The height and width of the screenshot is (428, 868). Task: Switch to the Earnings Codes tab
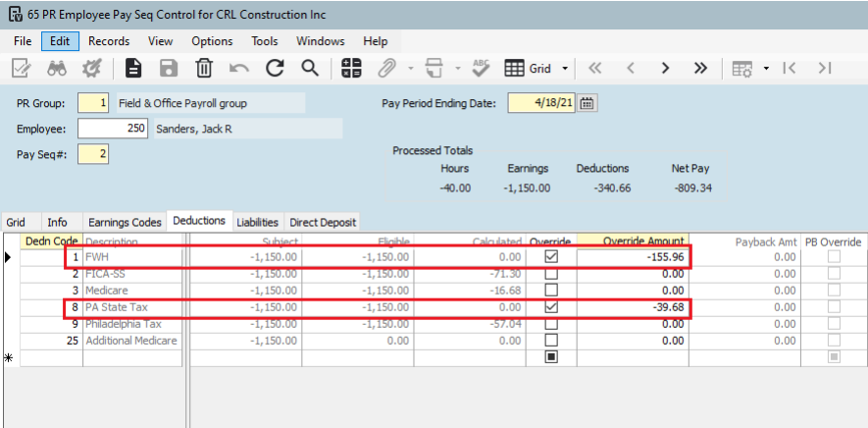[126, 222]
